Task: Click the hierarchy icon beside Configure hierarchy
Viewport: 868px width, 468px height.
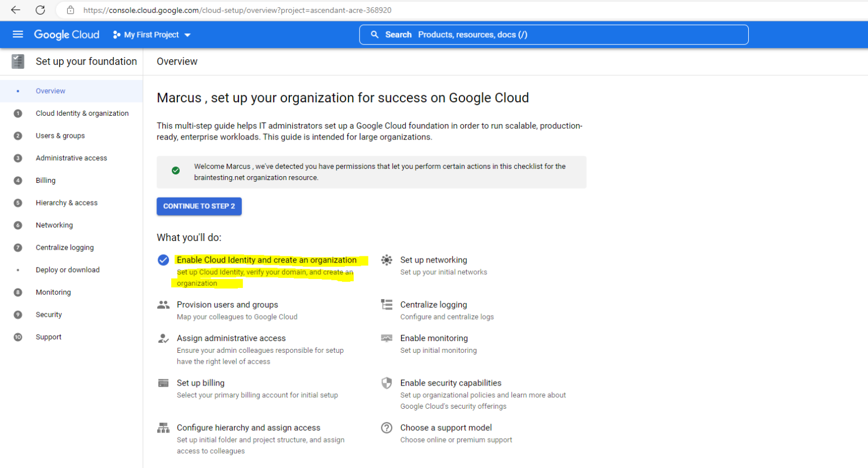Action: pyautogui.click(x=163, y=428)
